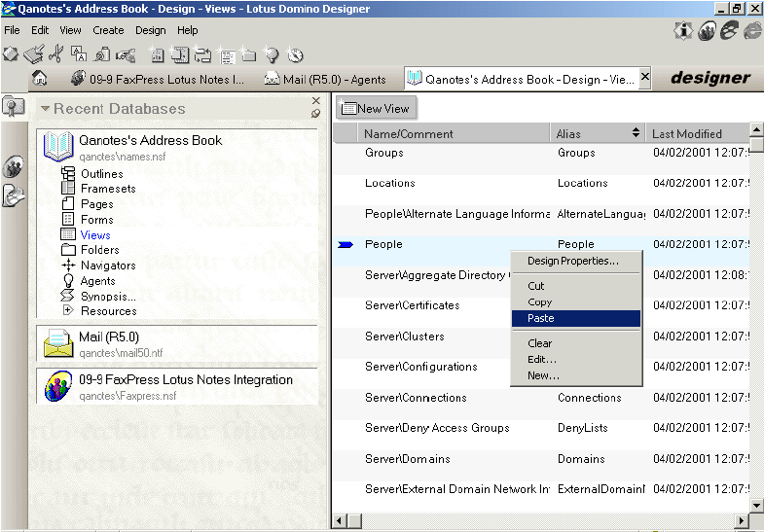Click the FaxPress database icon

tap(58, 386)
